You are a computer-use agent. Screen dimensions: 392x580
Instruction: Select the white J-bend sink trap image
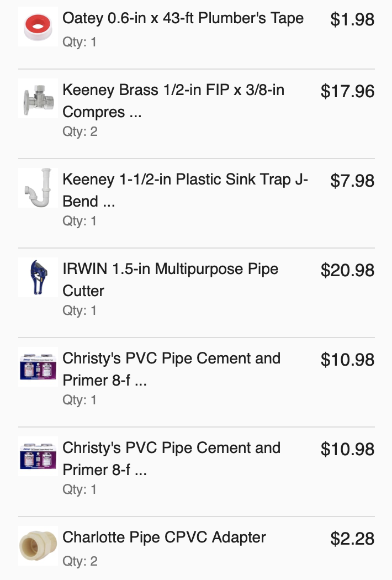(38, 188)
